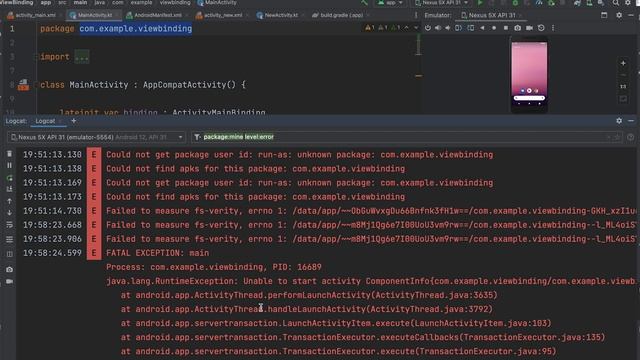Jump to previous occurrence up arrow

tap(9, 201)
